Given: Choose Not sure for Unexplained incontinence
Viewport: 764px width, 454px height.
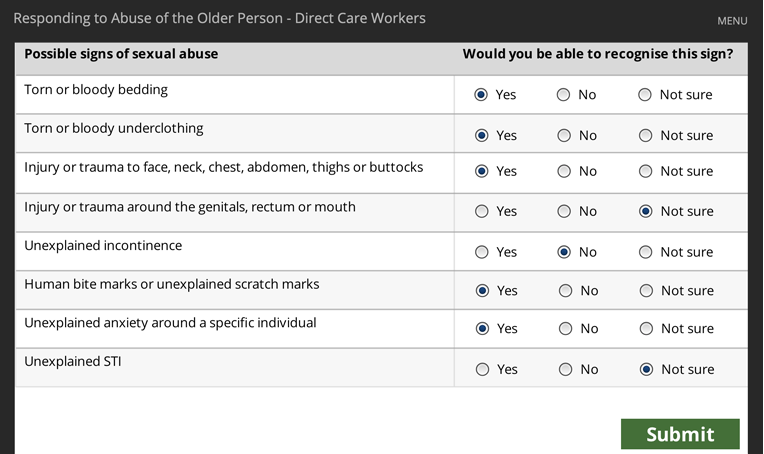Looking at the screenshot, I should 645,252.
